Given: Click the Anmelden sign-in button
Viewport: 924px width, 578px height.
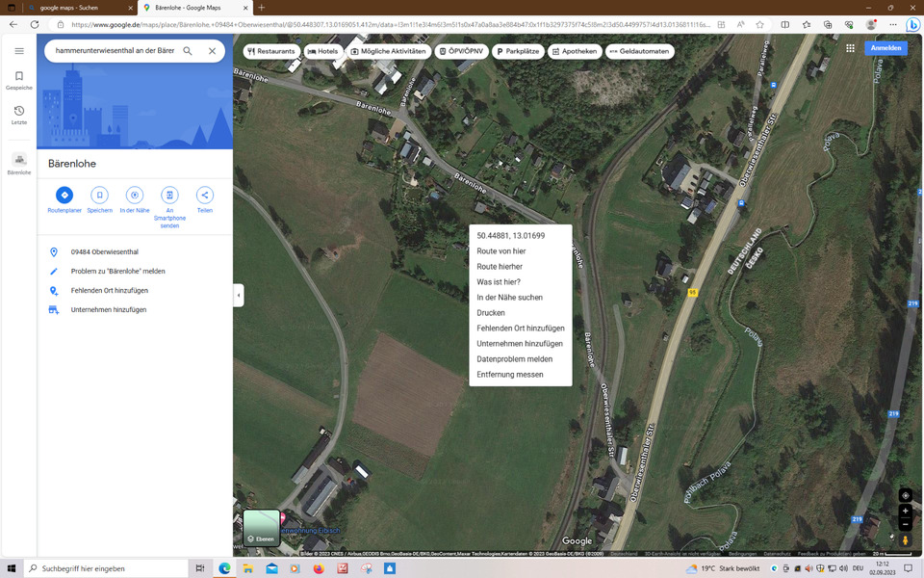Looking at the screenshot, I should coord(885,48).
